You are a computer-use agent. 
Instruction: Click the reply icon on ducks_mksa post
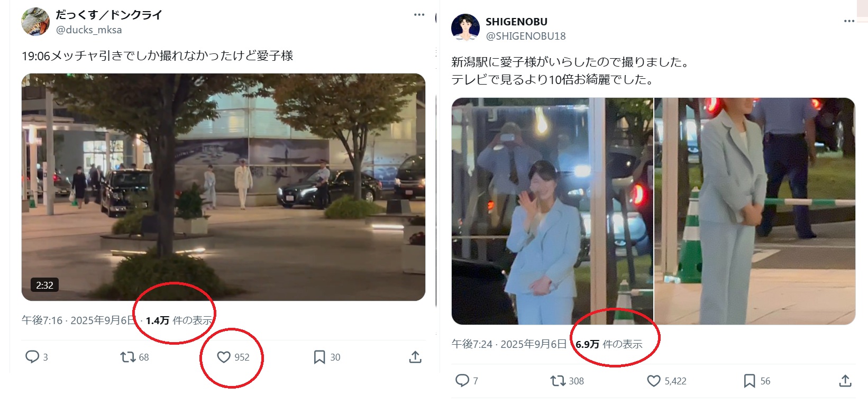click(32, 357)
